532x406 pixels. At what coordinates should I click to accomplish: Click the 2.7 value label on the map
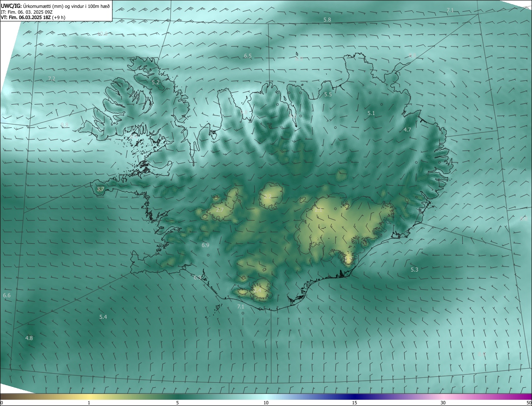[x=220, y=210]
